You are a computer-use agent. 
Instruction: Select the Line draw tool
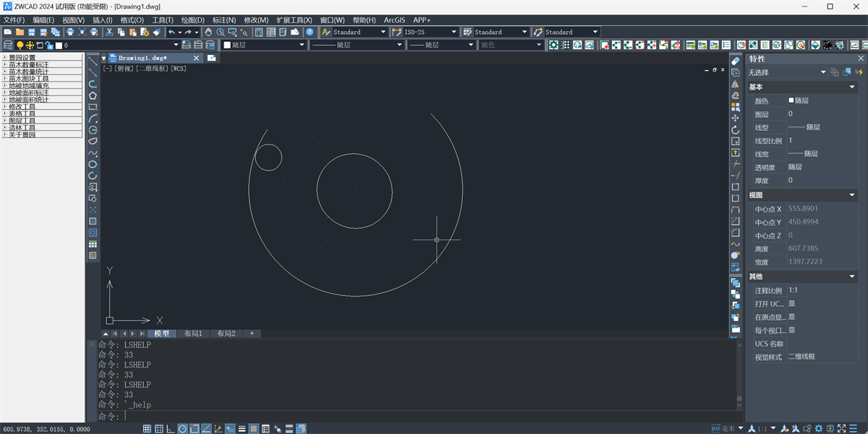93,61
